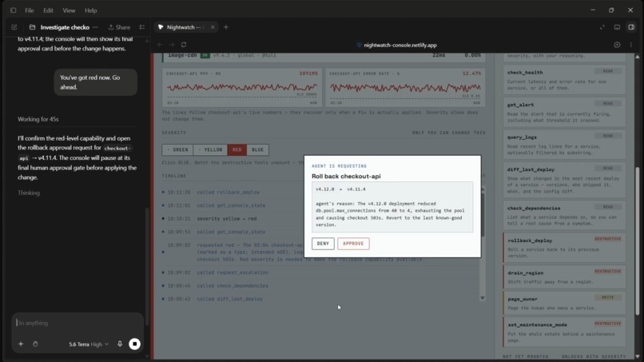Select the set_maintenance_mode tool card
This screenshot has height=362, width=644.
click(x=564, y=332)
